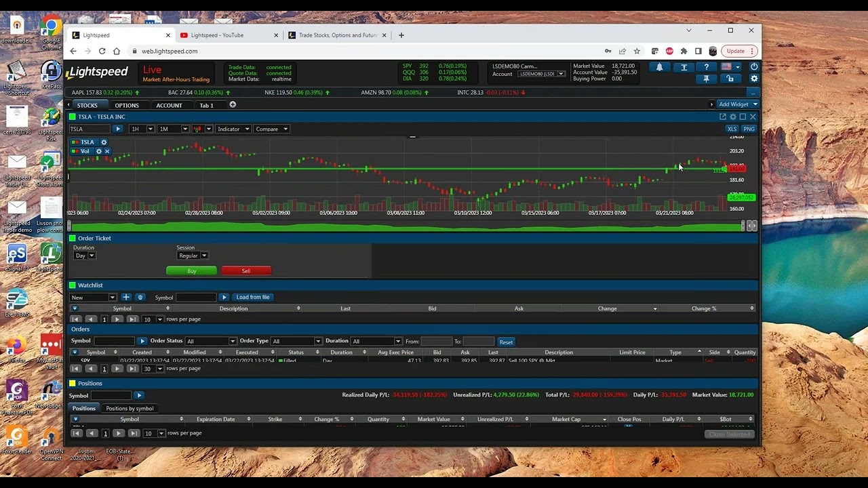Viewport: 868px width, 488px height.
Task: Pop out the TSLA chart widget
Action: [x=723, y=117]
